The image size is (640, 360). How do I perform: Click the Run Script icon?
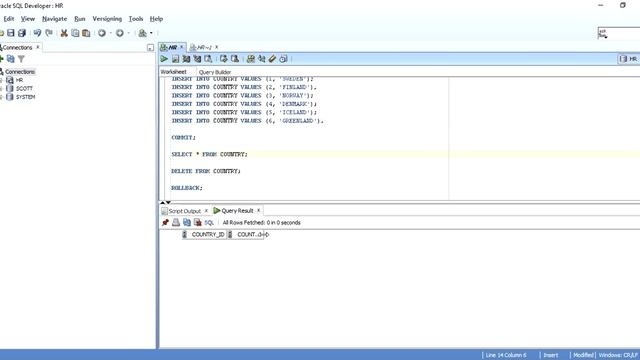tap(176, 59)
